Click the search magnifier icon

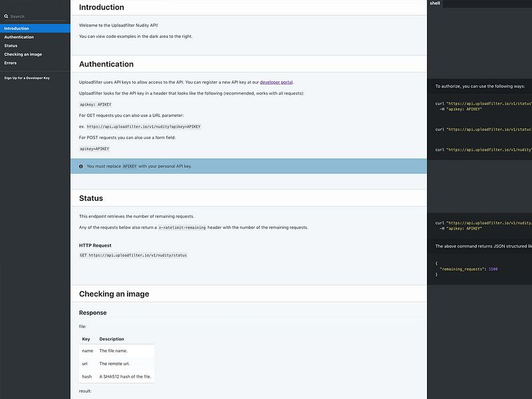(6, 16)
